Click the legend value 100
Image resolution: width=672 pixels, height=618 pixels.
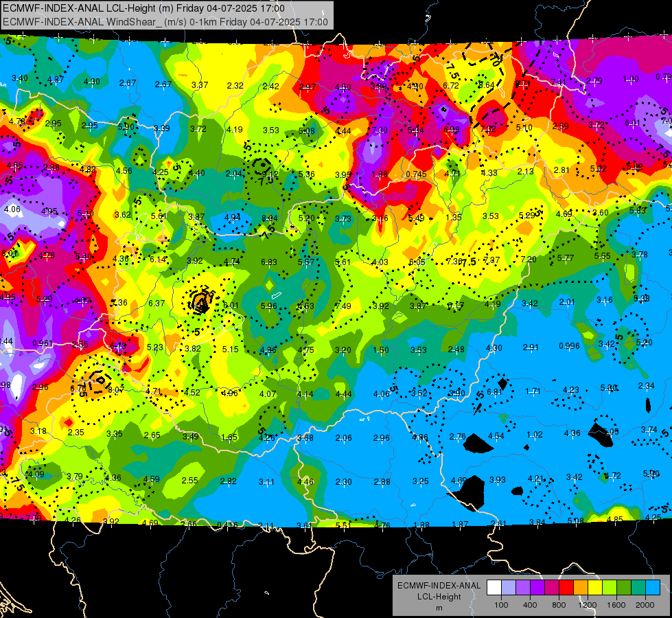pyautogui.click(x=501, y=605)
